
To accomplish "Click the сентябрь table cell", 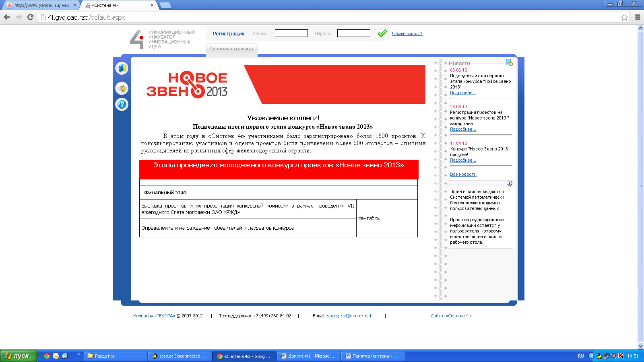I will [x=387, y=218].
